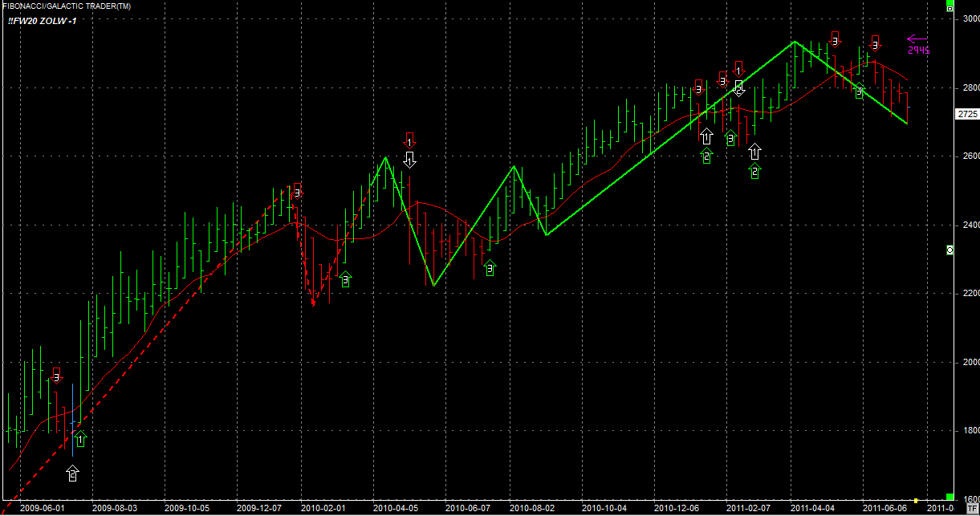This screenshot has height=516, width=980.
Task: Click the 1800 price scale label
Action: (970, 431)
